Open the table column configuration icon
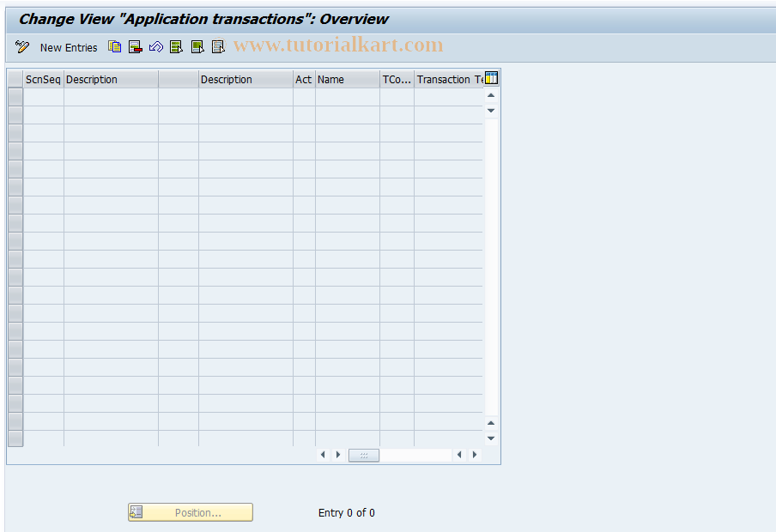The width and height of the screenshot is (776, 532). tap(491, 78)
